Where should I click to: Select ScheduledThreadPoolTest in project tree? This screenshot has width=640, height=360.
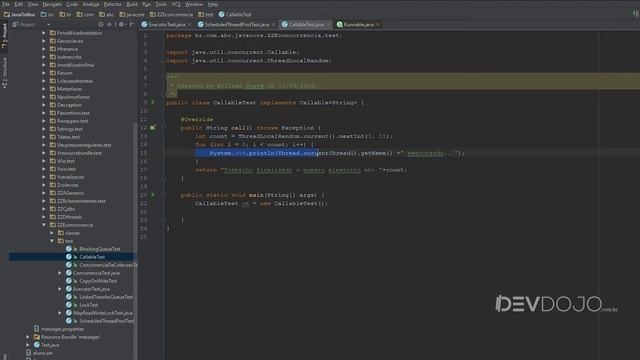click(106, 321)
